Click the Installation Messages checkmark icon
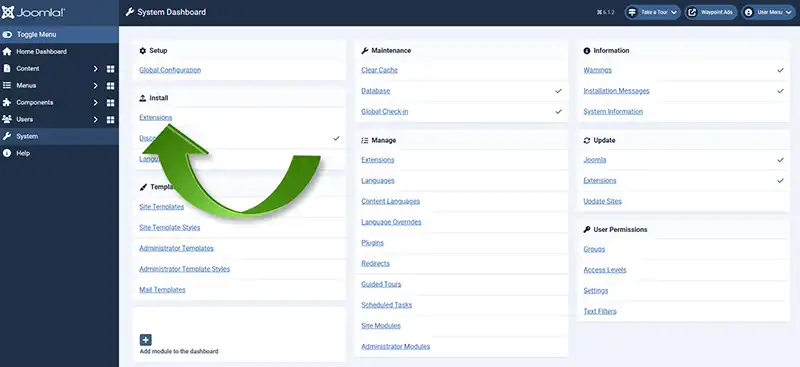Viewport: 800px width, 367px height. pyautogui.click(x=780, y=91)
